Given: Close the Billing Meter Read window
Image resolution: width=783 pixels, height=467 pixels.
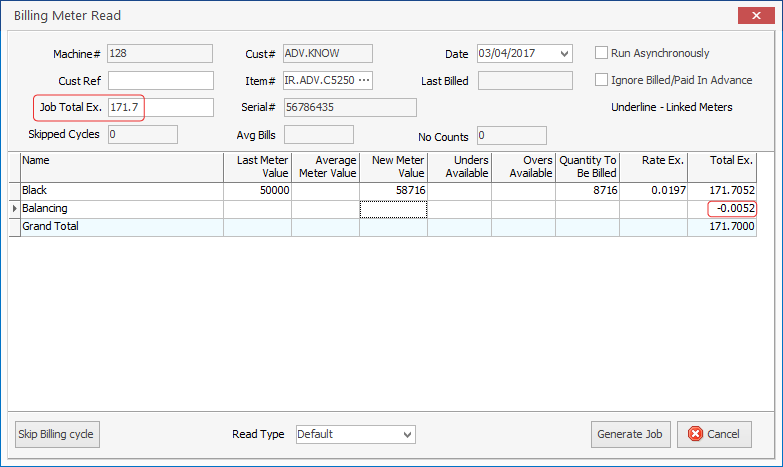Looking at the screenshot, I should click(752, 16).
